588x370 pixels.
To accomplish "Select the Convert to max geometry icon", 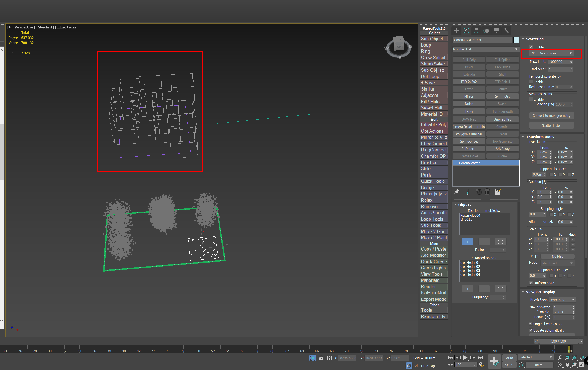I will [551, 115].
